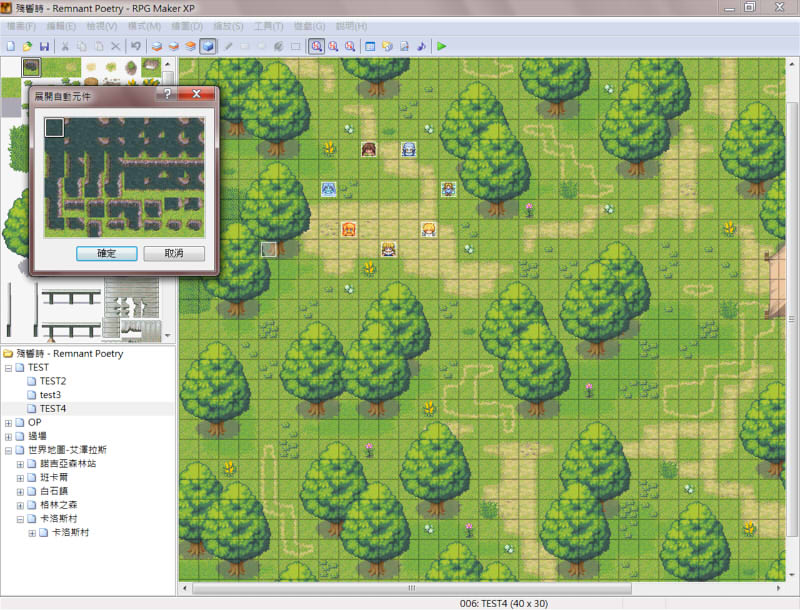Expand the OP map node
The width and height of the screenshot is (800, 610).
point(8,423)
